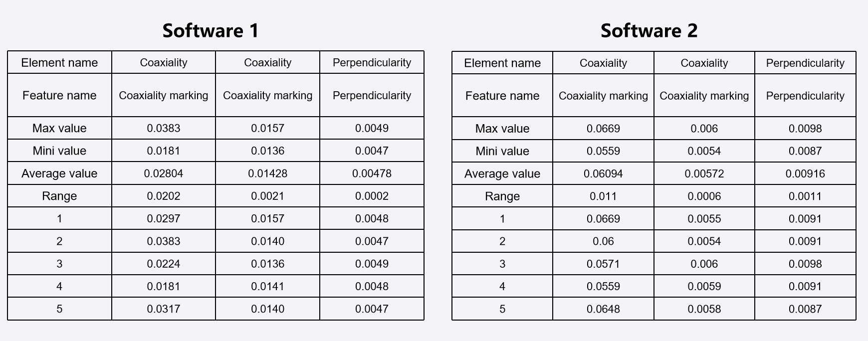Select Software 1 Average value 0.02804 cell
868x341 pixels.
(164, 173)
